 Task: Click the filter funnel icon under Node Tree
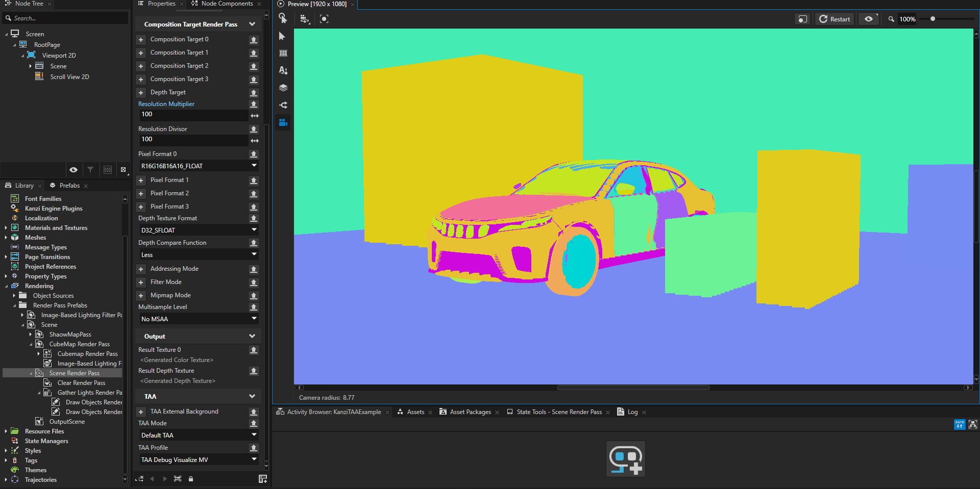(x=90, y=170)
